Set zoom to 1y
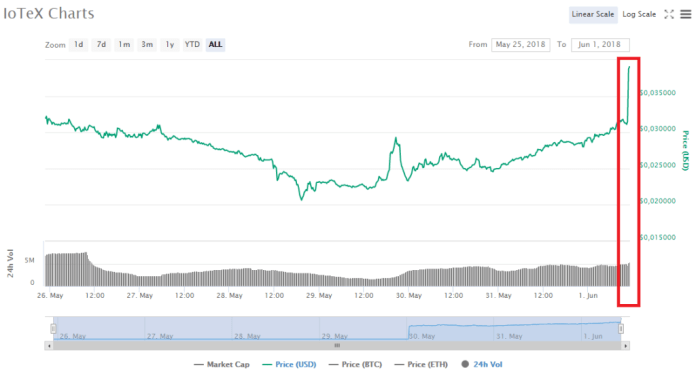696x372 pixels. [170, 44]
